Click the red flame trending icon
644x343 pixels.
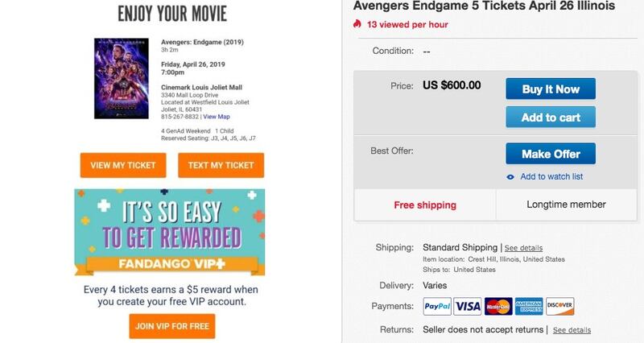click(357, 24)
